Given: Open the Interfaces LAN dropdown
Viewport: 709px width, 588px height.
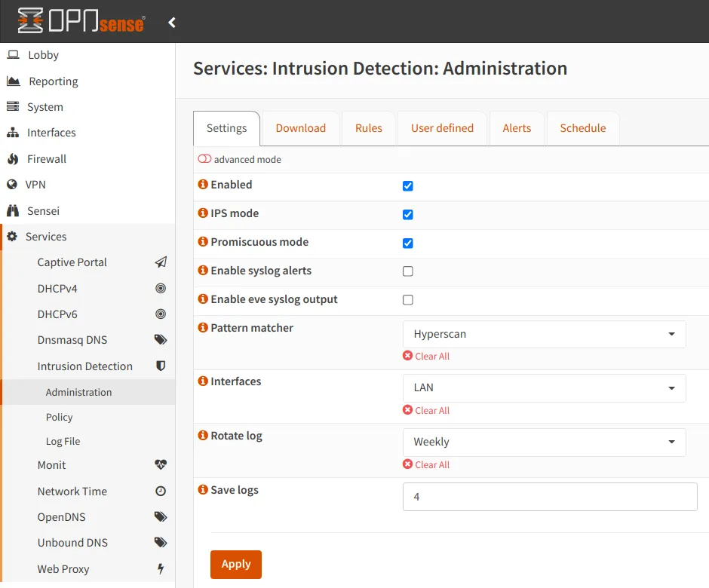Looking at the screenshot, I should (544, 388).
